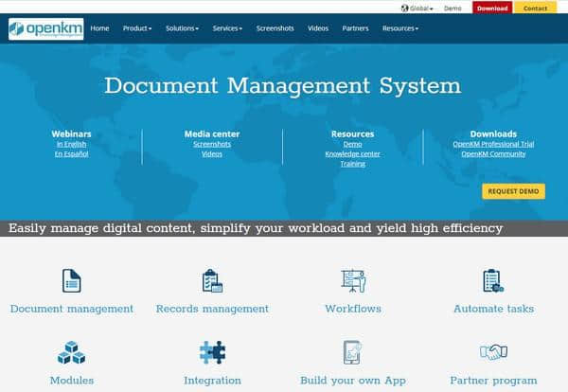Open Videos in the navigation bar
568x392 pixels.
tap(318, 28)
